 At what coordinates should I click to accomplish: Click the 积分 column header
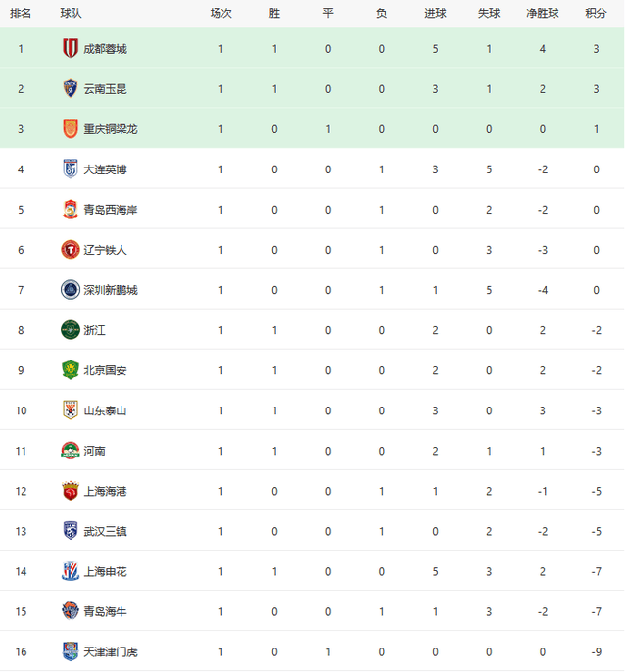pyautogui.click(x=596, y=13)
